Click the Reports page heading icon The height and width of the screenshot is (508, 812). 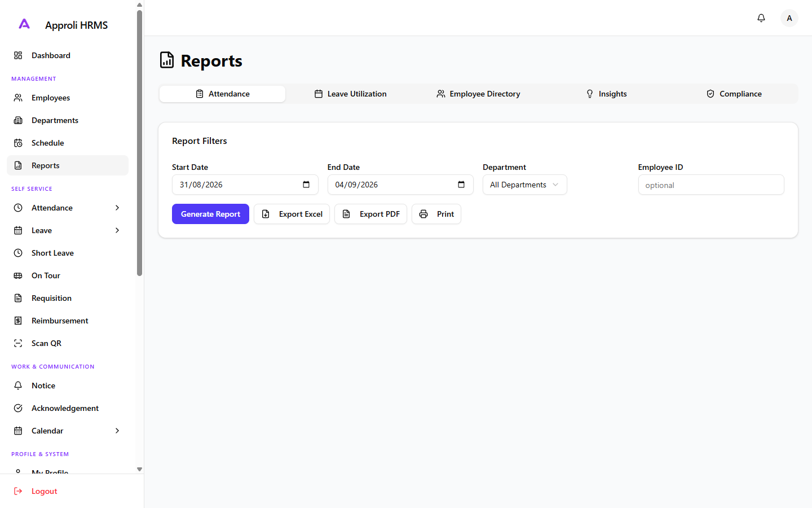tap(167, 60)
